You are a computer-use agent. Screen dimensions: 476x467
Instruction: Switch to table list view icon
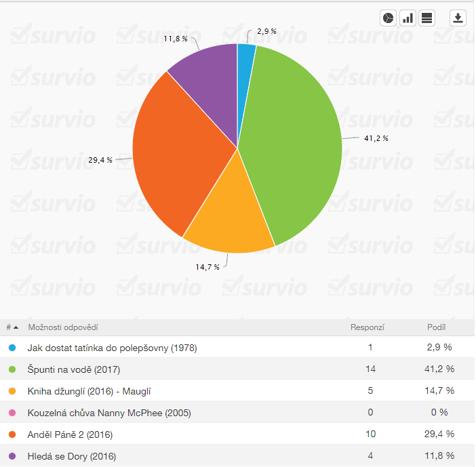427,18
